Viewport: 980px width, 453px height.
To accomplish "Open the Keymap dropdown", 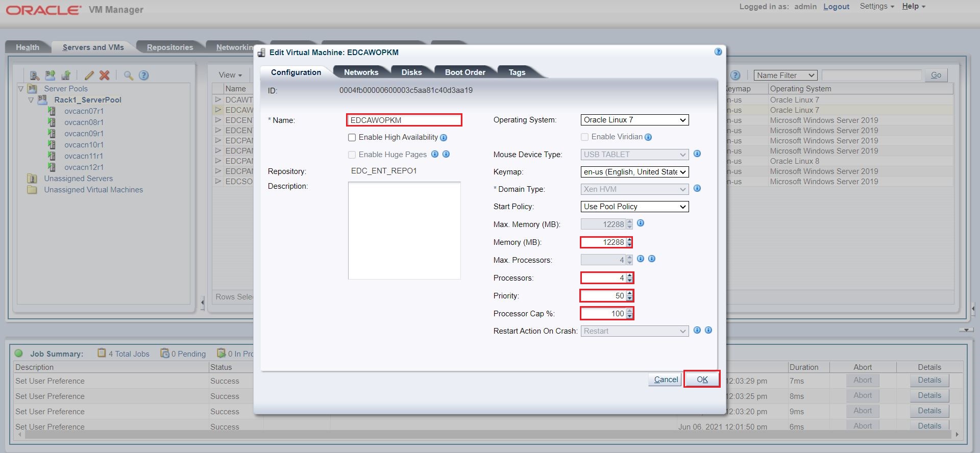I will [x=634, y=172].
